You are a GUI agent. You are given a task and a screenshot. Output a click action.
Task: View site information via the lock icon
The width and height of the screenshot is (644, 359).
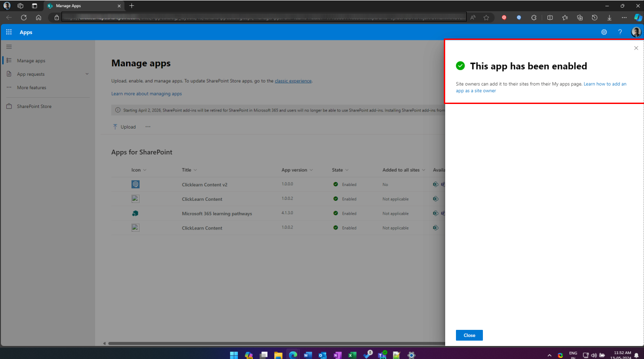(x=57, y=17)
